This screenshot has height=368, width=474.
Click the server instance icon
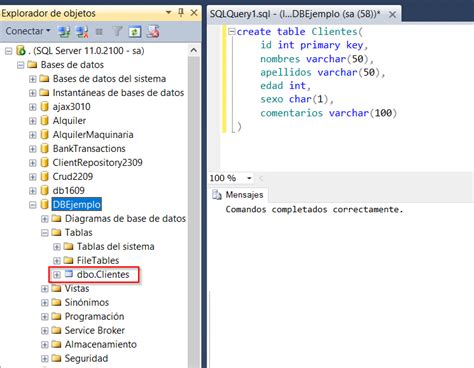tap(21, 51)
